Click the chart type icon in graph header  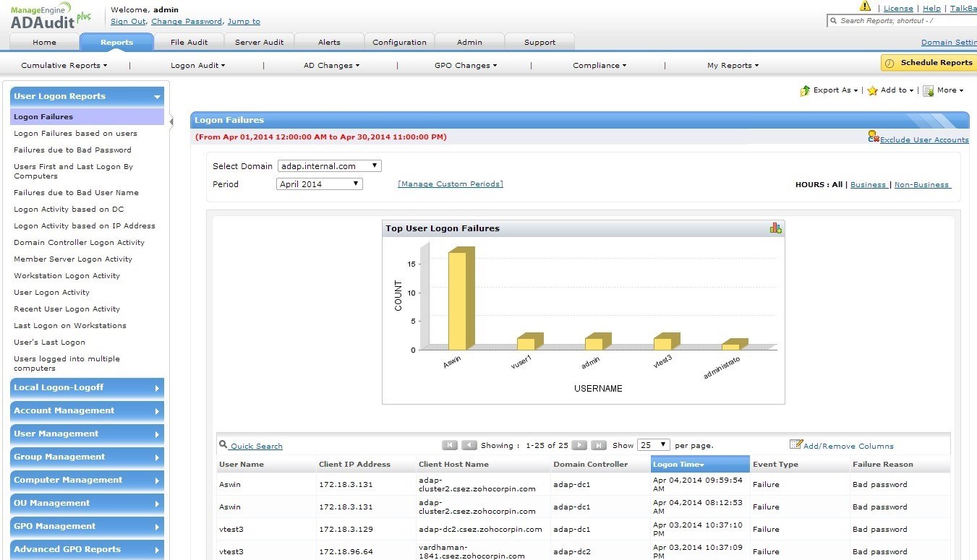775,228
